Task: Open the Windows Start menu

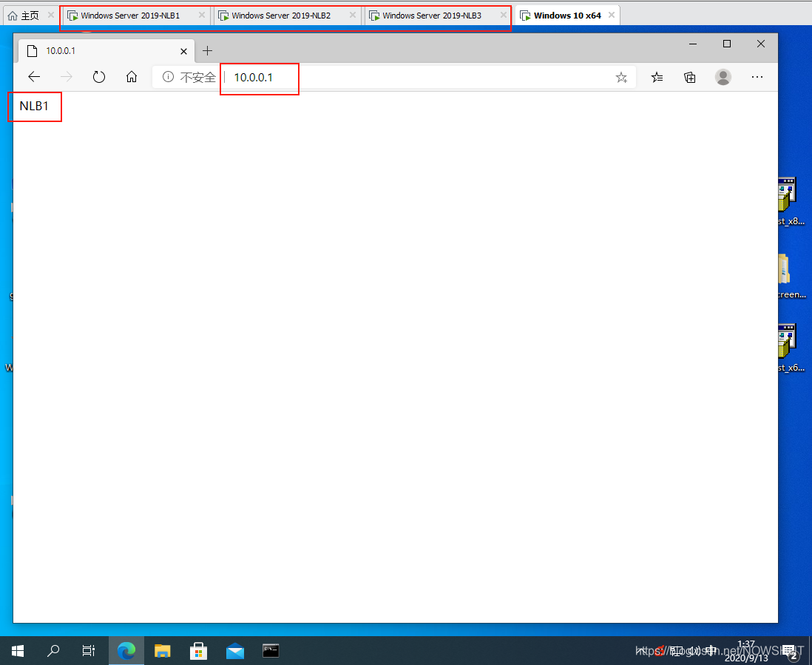Action: [18, 651]
